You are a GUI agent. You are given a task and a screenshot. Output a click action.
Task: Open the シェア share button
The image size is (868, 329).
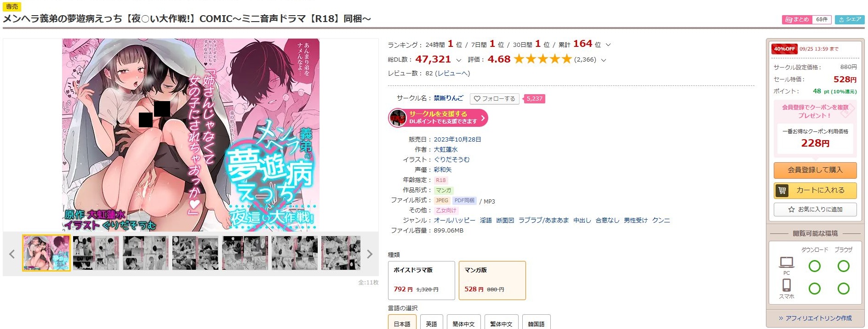coord(850,19)
